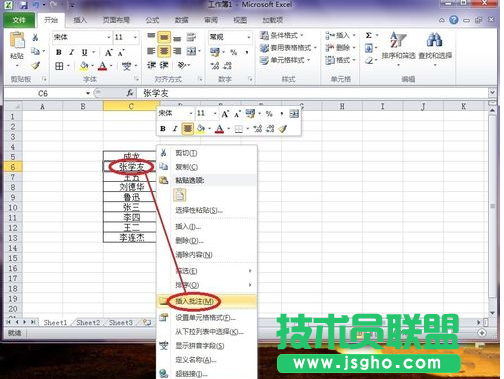Image resolution: width=504 pixels, height=379 pixels.
Task: Click the Align Text Left icon in the ribbon
Action: (x=151, y=51)
